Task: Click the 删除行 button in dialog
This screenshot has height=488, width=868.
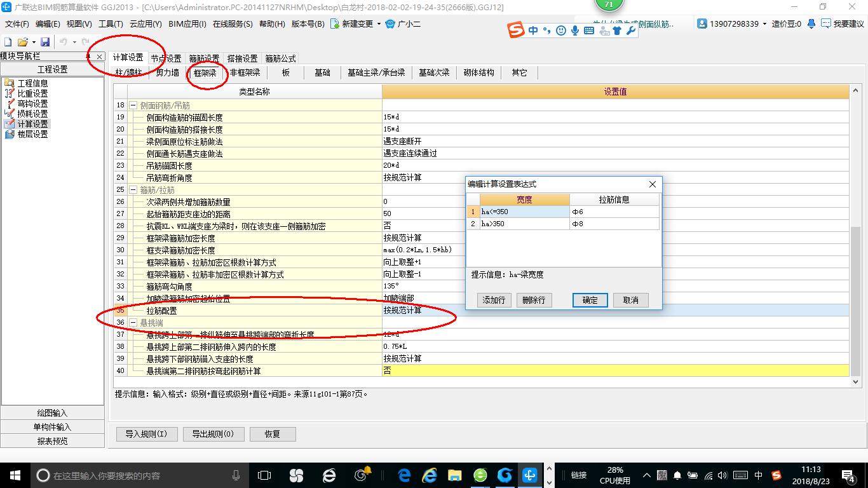Action: point(534,300)
